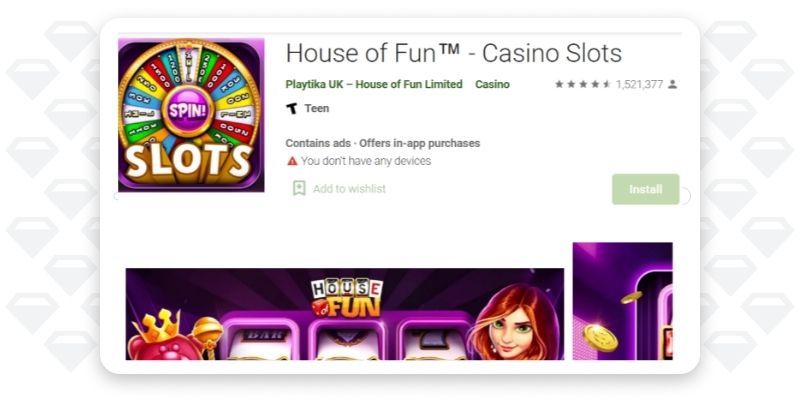Click the purple SPIN! button in app icon
The image size is (800, 400).
pos(188,111)
